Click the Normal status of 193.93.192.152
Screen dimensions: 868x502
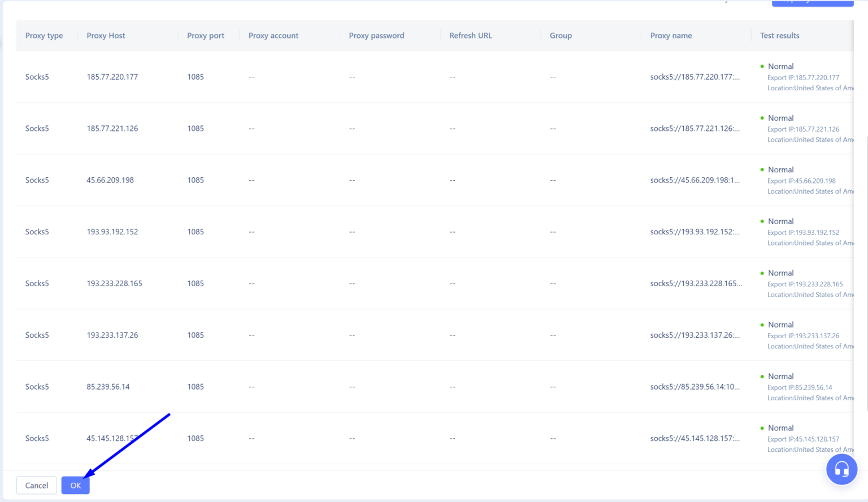pyautogui.click(x=780, y=221)
